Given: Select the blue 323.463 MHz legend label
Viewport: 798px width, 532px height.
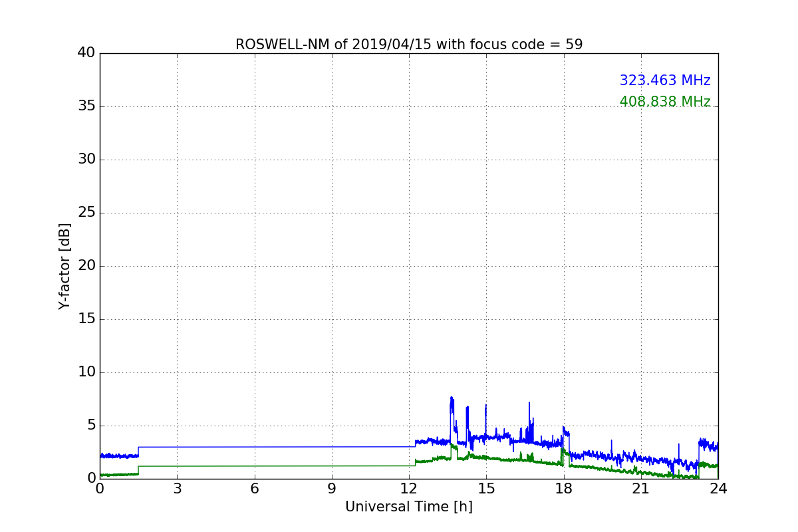Looking at the screenshot, I should [x=665, y=80].
